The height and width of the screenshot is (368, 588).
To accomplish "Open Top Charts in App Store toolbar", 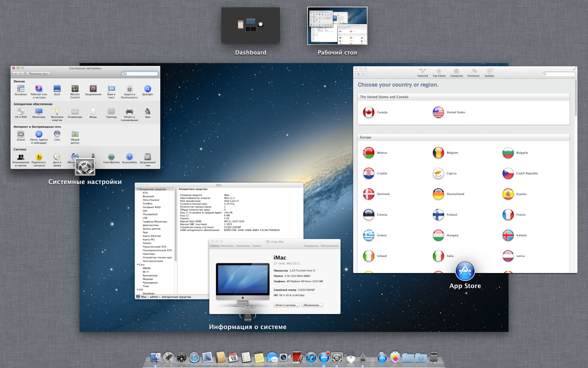I will point(439,73).
